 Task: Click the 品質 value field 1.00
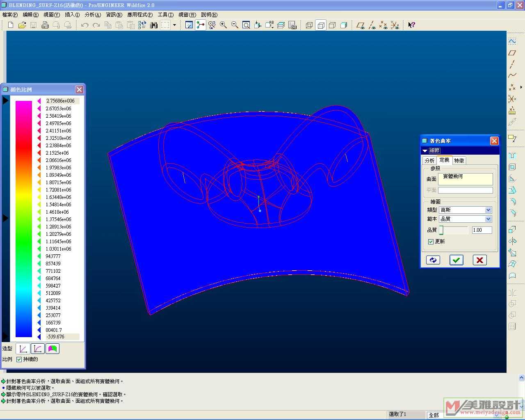[x=482, y=230]
